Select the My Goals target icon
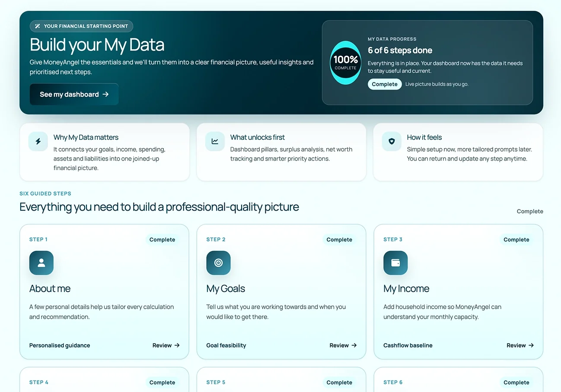The width and height of the screenshot is (561, 392). (x=219, y=263)
